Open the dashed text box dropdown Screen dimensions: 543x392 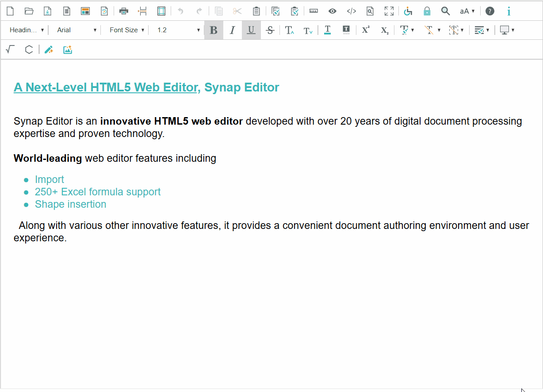point(456,30)
